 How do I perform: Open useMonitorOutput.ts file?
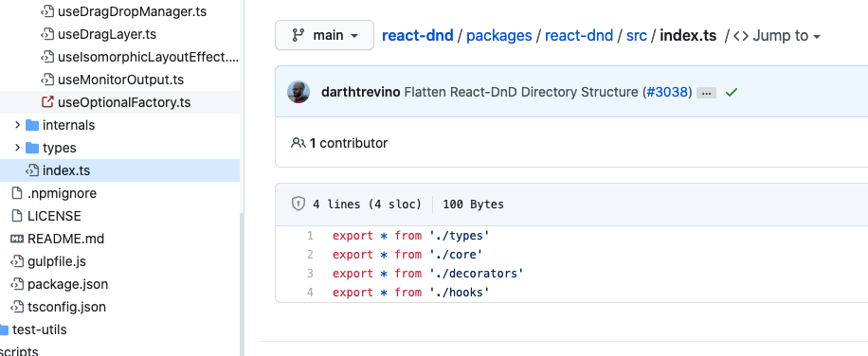point(120,80)
